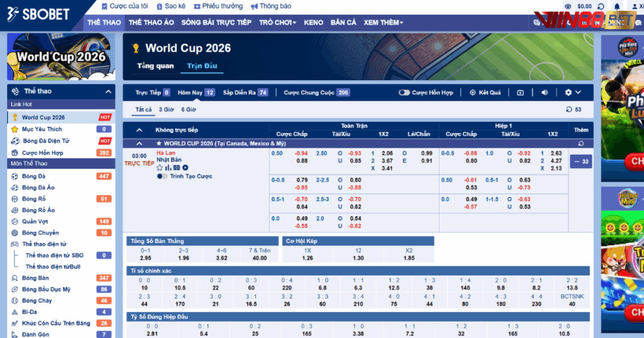The image size is (644, 338).
Task: Open Thể thao điện tửBull
Action: point(53,266)
